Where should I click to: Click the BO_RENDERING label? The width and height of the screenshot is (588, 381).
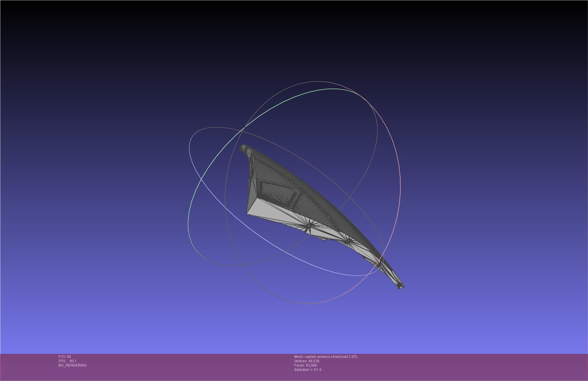(x=72, y=365)
